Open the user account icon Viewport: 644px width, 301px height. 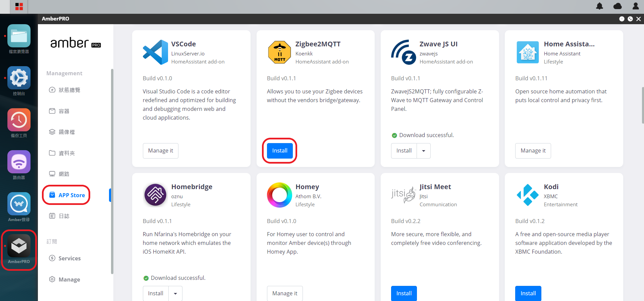pyautogui.click(x=636, y=6)
